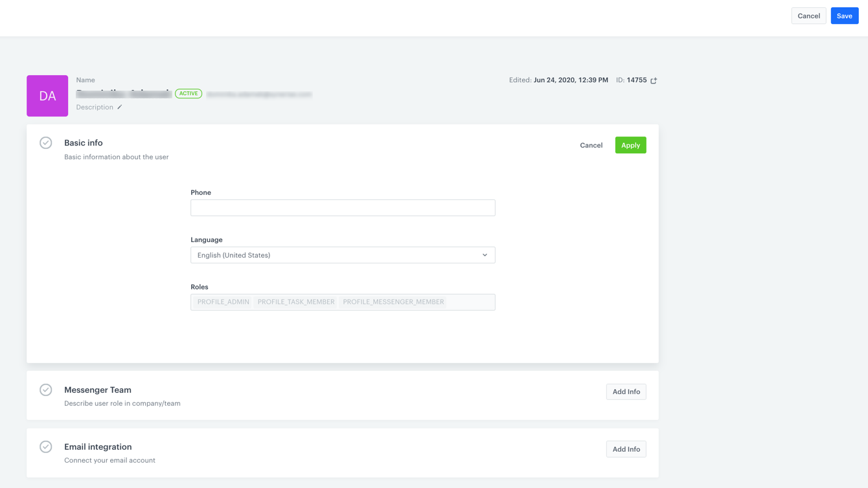Save the user profile

coord(844,16)
